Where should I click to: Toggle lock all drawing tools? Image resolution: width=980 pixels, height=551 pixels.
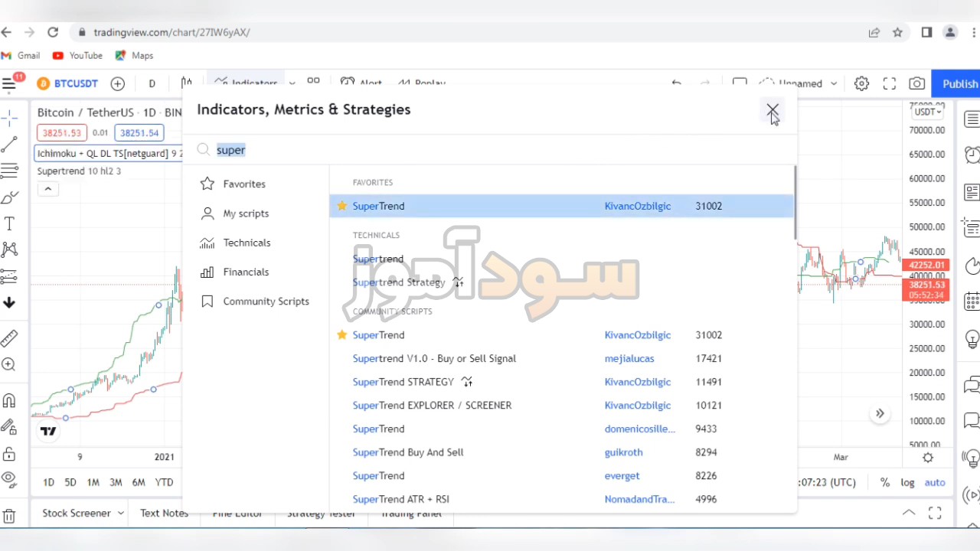pyautogui.click(x=9, y=454)
